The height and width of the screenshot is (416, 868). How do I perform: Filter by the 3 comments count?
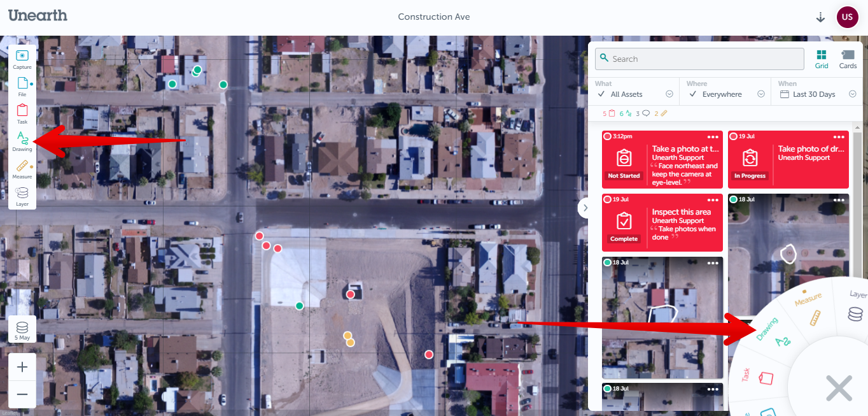point(643,113)
